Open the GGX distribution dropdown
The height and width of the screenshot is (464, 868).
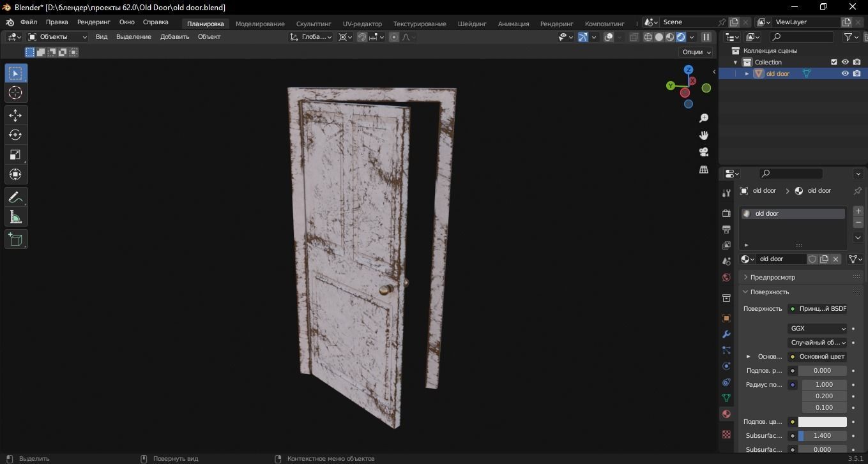pyautogui.click(x=817, y=329)
